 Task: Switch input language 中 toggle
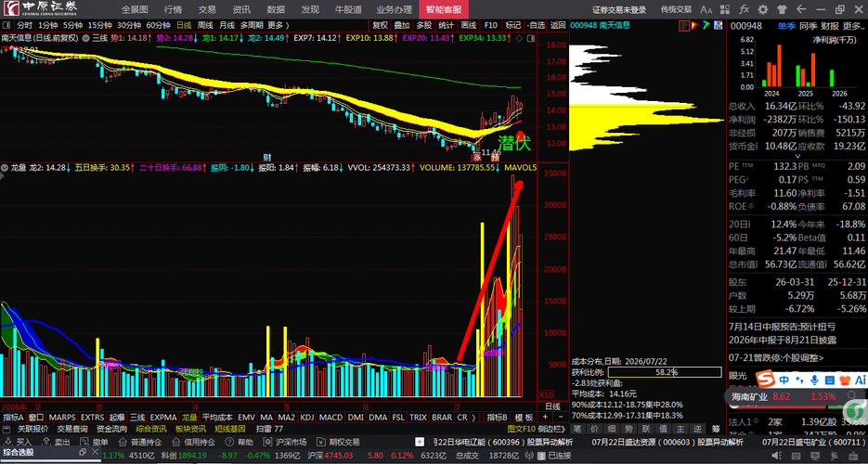[x=784, y=380]
